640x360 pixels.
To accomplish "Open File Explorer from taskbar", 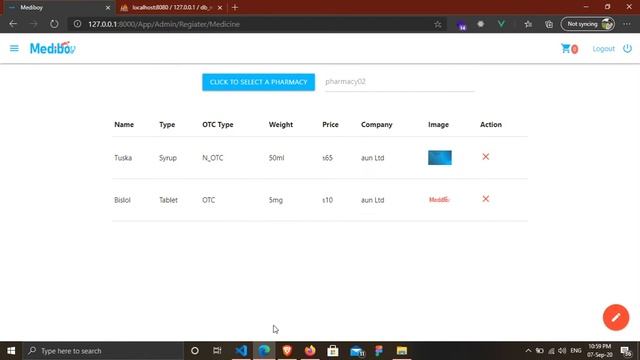I will tap(402, 351).
